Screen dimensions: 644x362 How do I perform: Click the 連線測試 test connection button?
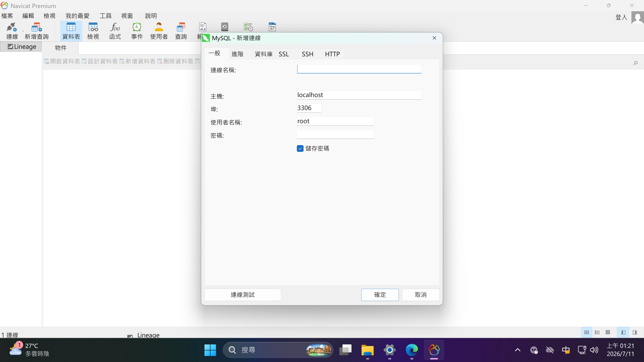click(x=243, y=295)
